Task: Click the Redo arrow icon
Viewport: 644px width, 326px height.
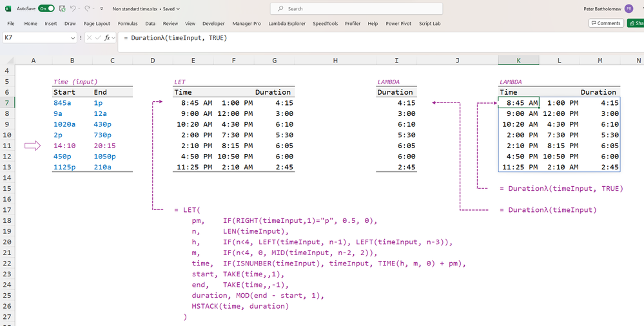Action: point(88,8)
